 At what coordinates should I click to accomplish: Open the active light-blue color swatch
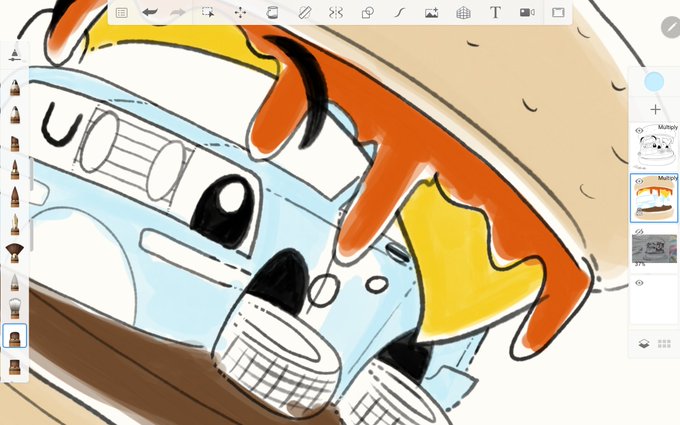tap(654, 82)
